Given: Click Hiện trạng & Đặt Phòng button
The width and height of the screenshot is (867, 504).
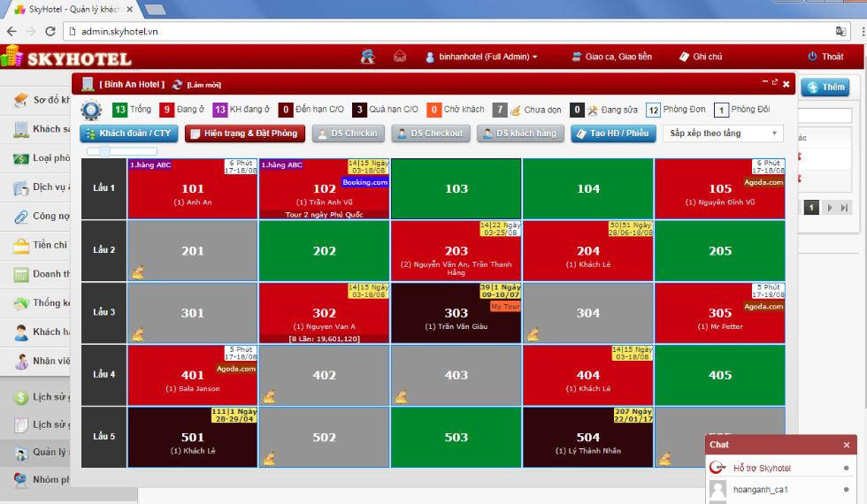Looking at the screenshot, I should pyautogui.click(x=245, y=134).
